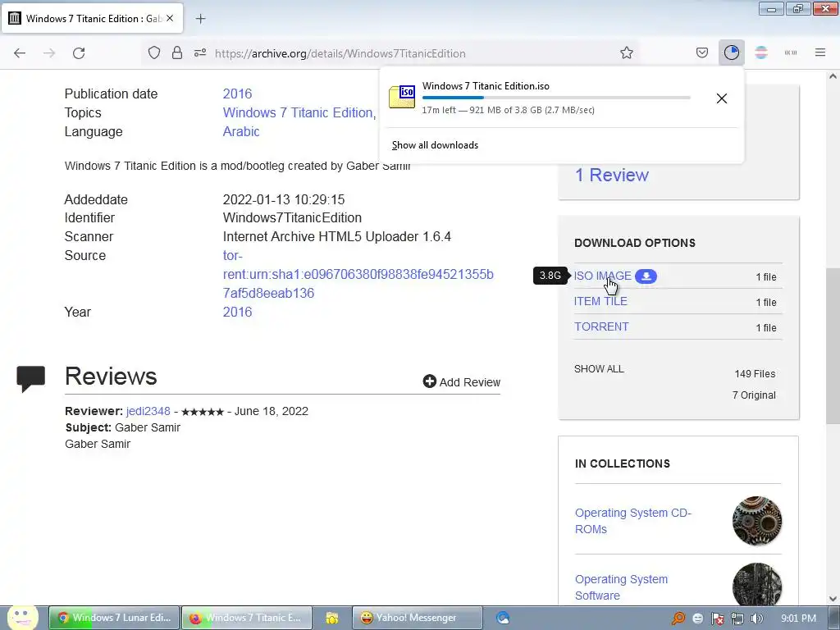
Task: Click the volume speaker tray icon
Action: pos(756,619)
